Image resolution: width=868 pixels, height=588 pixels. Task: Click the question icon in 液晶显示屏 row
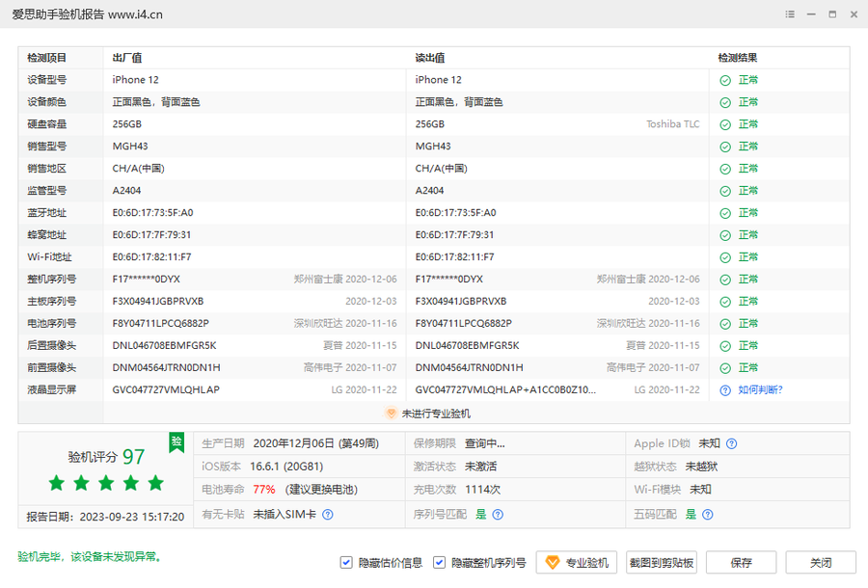click(725, 390)
